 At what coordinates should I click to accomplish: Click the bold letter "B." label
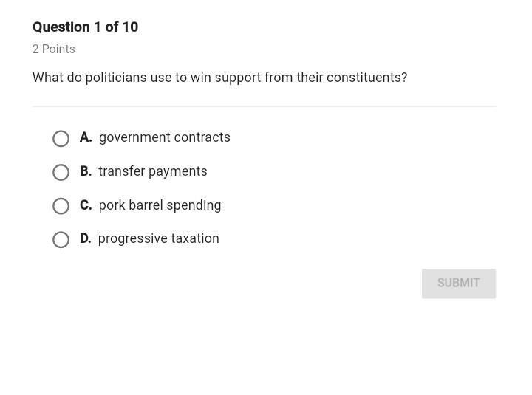click(86, 171)
